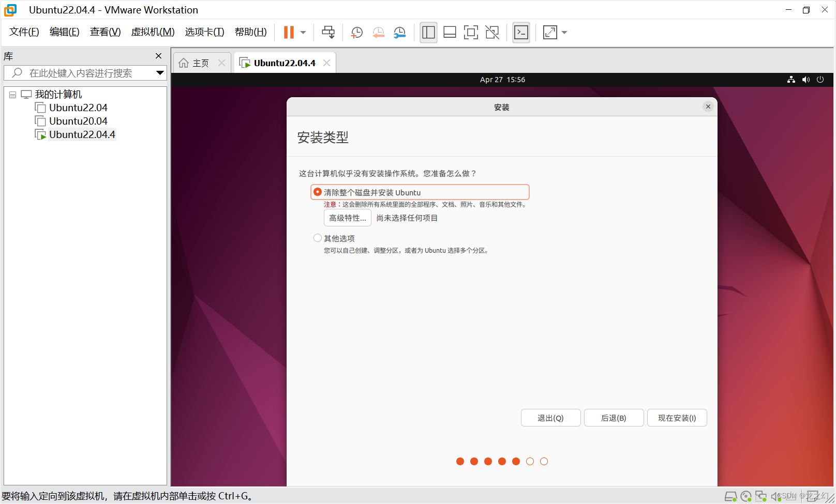Select the Ubuntu20.04 virtual machine

pos(78,121)
